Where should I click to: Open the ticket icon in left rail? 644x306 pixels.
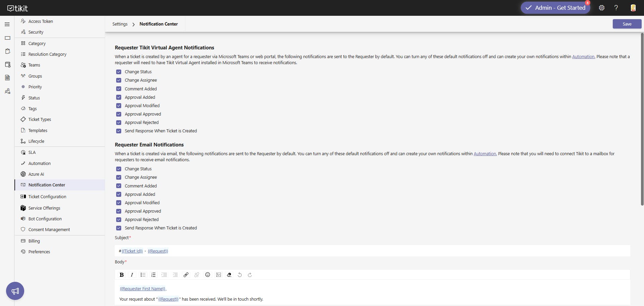[x=7, y=38]
